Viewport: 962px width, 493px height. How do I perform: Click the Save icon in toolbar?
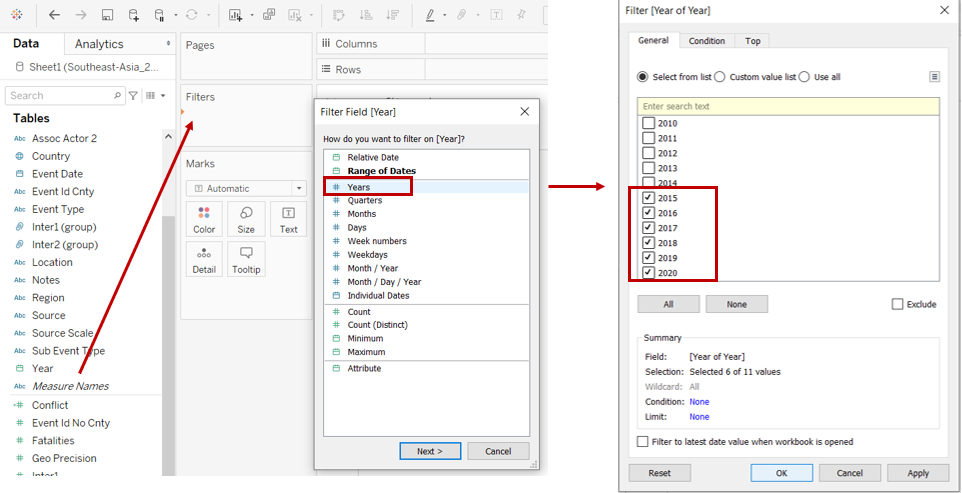pos(107,15)
